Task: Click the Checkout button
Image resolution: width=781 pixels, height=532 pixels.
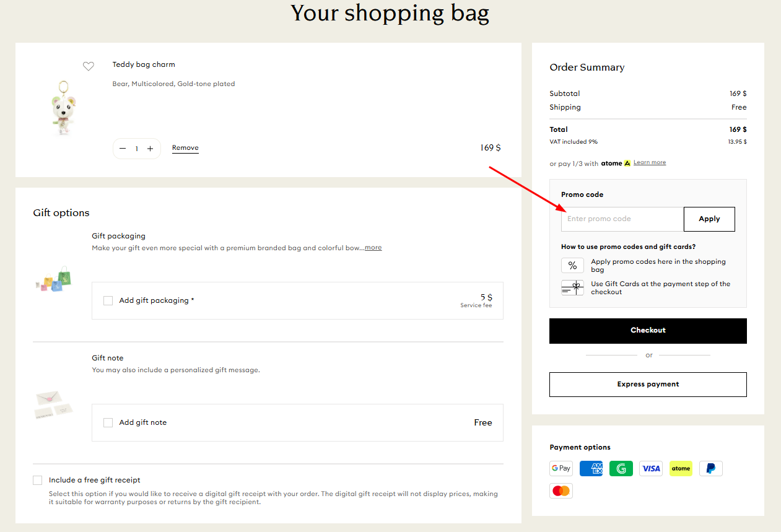Action: tap(648, 330)
